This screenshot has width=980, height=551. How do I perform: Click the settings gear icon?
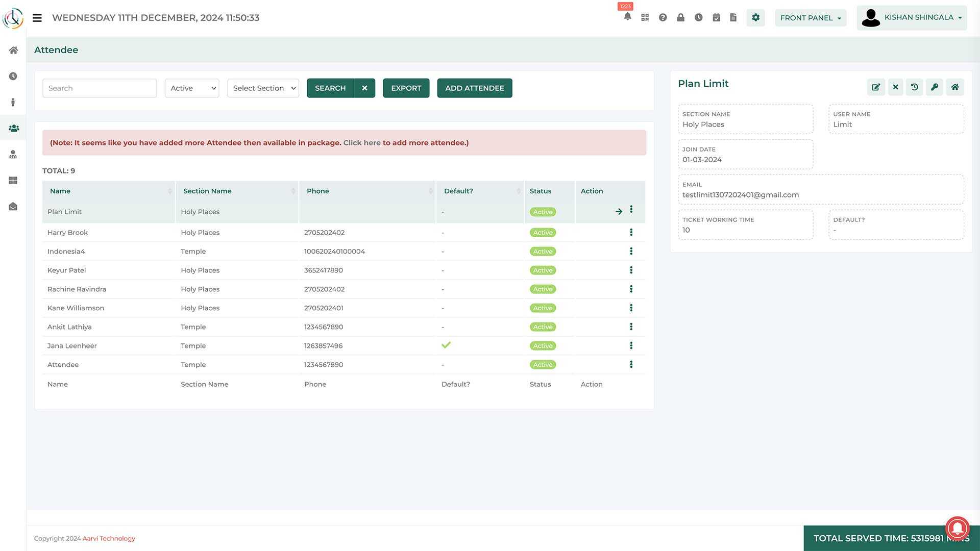(x=755, y=17)
